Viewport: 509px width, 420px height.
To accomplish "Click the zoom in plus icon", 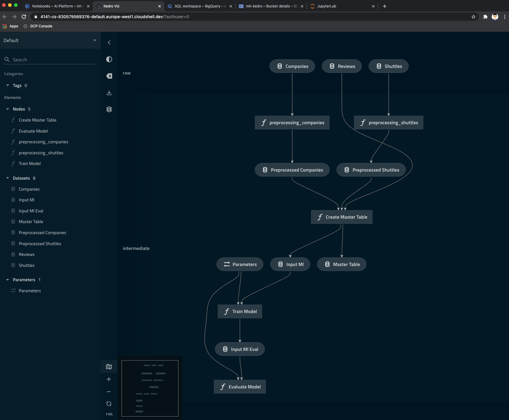I will pos(109,379).
